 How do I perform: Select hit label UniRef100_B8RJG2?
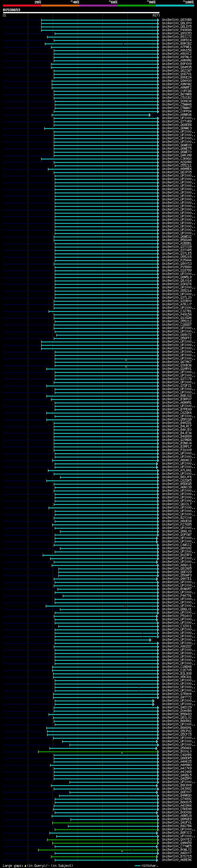pos(177,396)
